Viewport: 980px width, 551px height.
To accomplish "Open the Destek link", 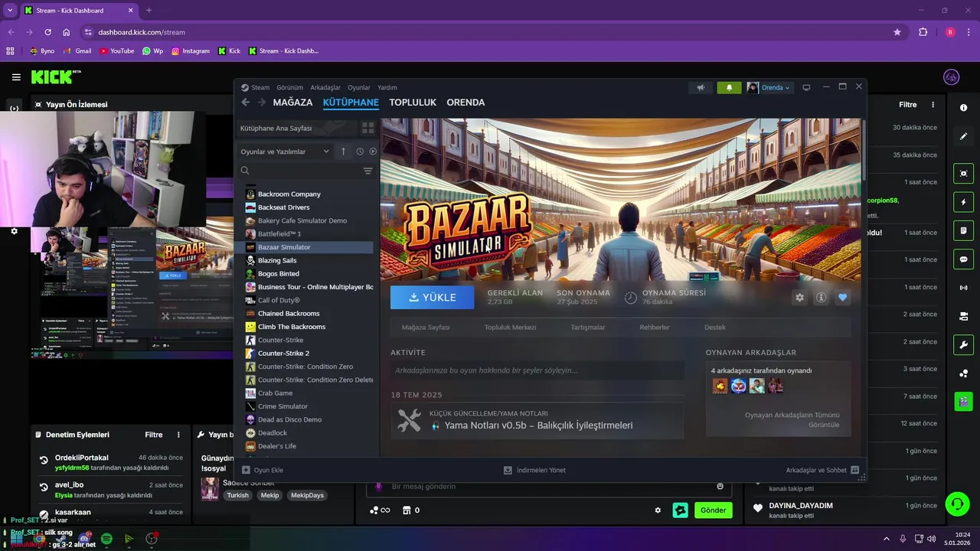I will [715, 327].
